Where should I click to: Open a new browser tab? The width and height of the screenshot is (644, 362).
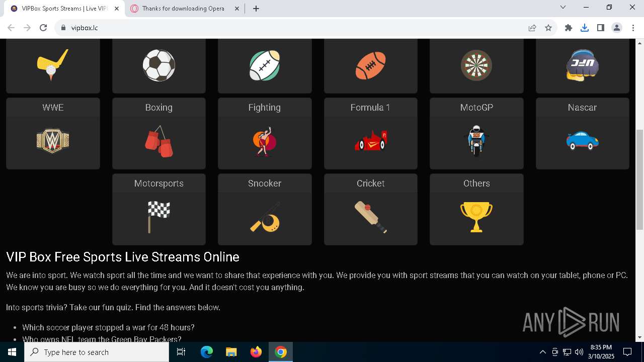(x=256, y=9)
